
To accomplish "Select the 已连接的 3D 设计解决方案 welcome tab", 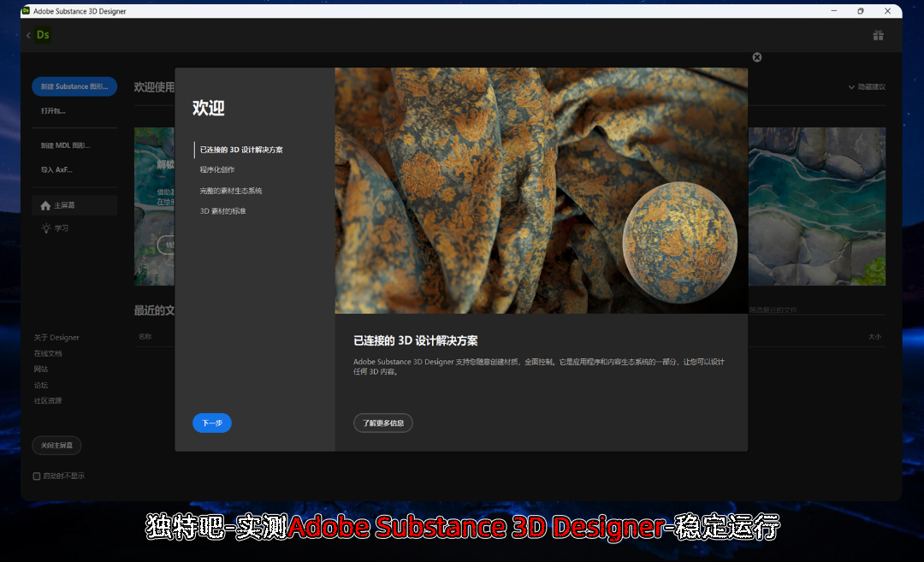I will tap(241, 150).
